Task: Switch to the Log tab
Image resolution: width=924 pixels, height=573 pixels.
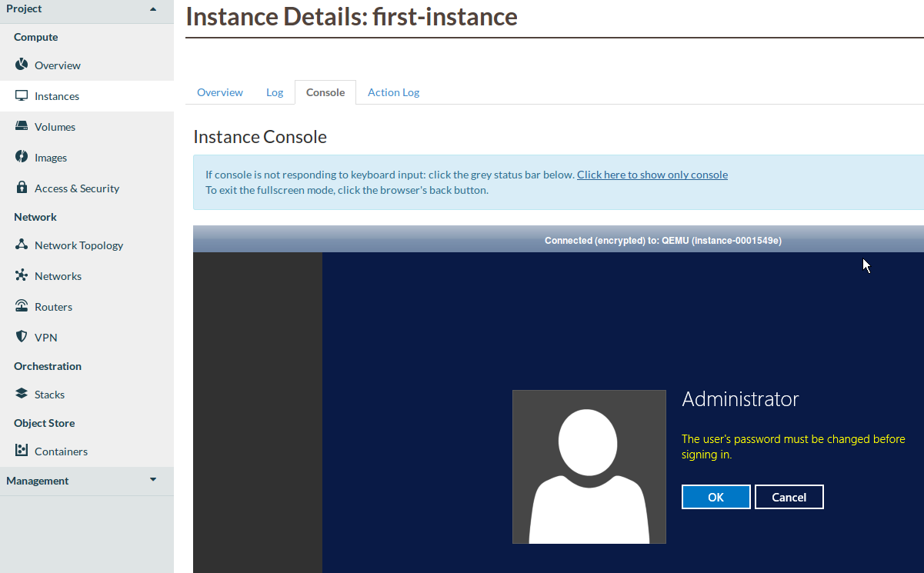Action: (x=275, y=92)
